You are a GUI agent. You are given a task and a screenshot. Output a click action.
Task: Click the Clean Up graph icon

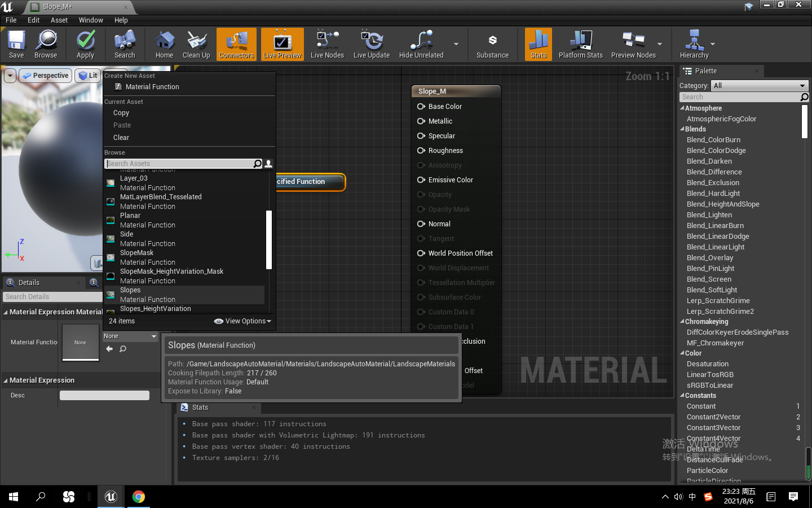[196, 44]
